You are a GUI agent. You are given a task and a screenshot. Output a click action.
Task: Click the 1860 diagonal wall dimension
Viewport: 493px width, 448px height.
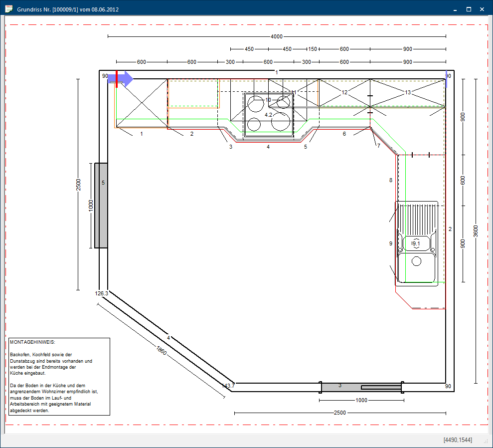click(161, 351)
